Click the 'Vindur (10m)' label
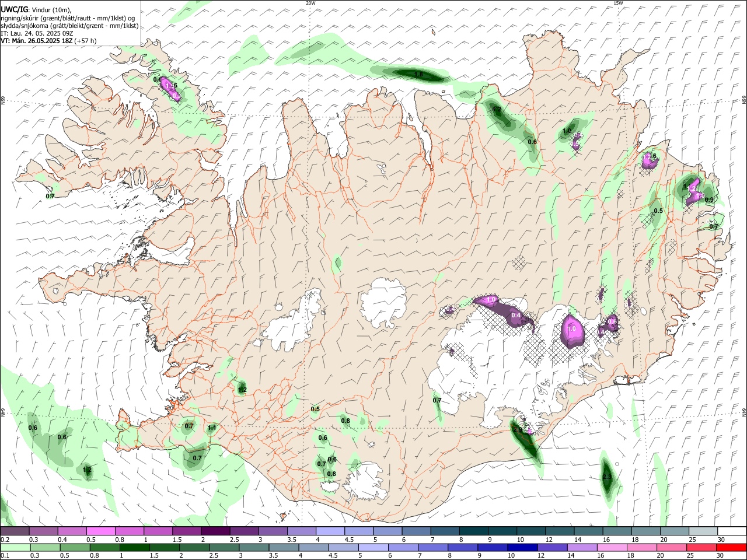747x560 pixels. tap(52, 10)
